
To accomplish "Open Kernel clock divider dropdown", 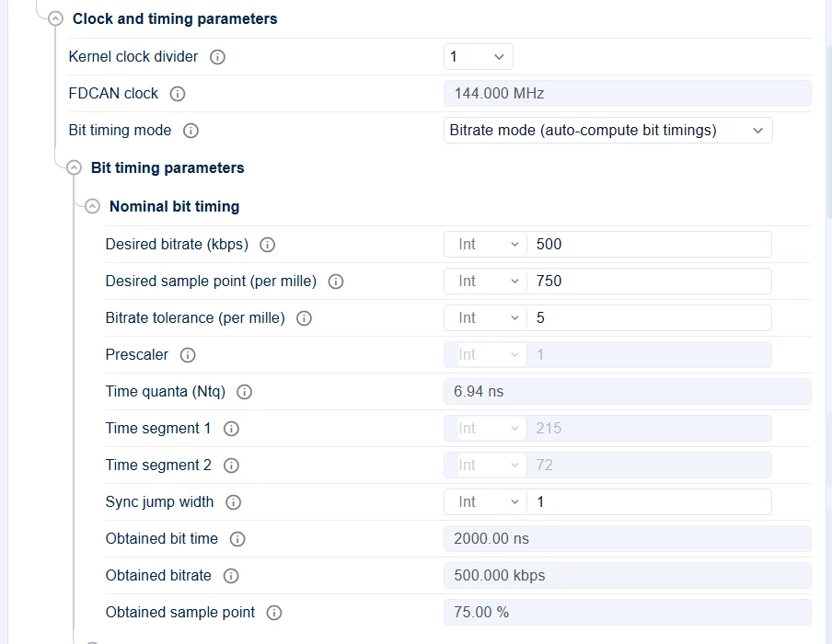I will coord(478,57).
